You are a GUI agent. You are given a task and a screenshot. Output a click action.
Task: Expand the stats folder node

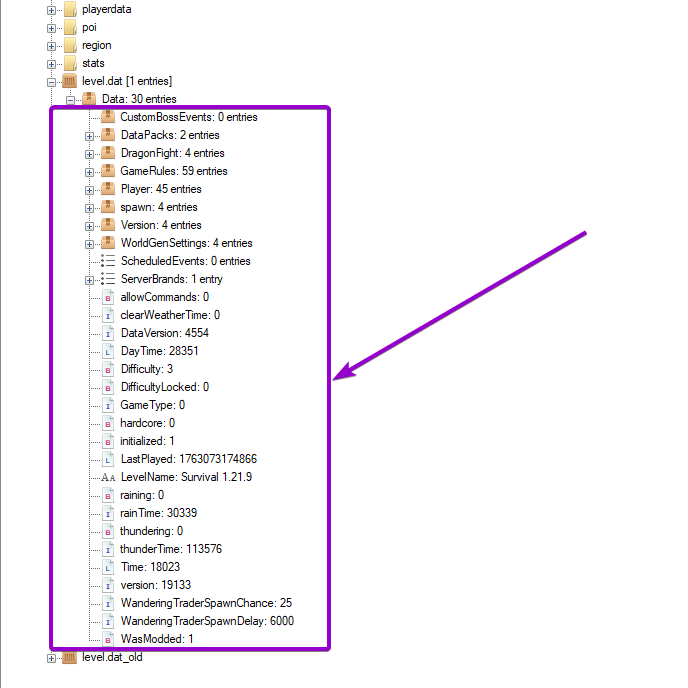tap(51, 64)
